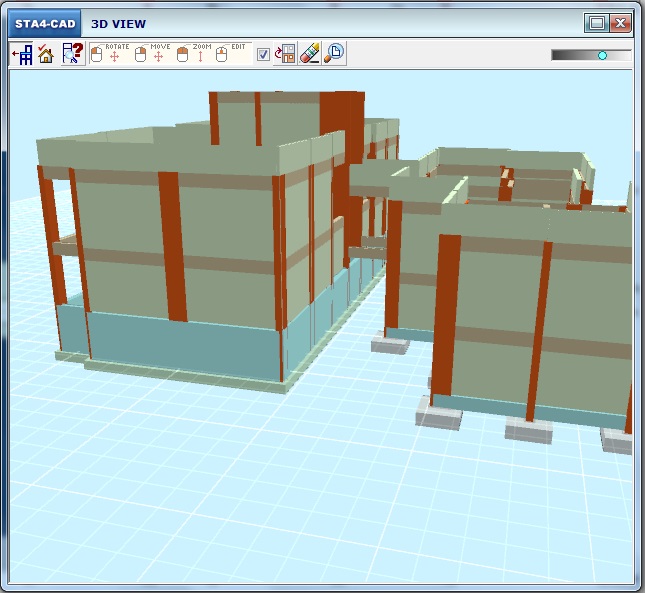Click the dark left end of slider track
Viewport: 645px width, 593px height.
[558, 55]
